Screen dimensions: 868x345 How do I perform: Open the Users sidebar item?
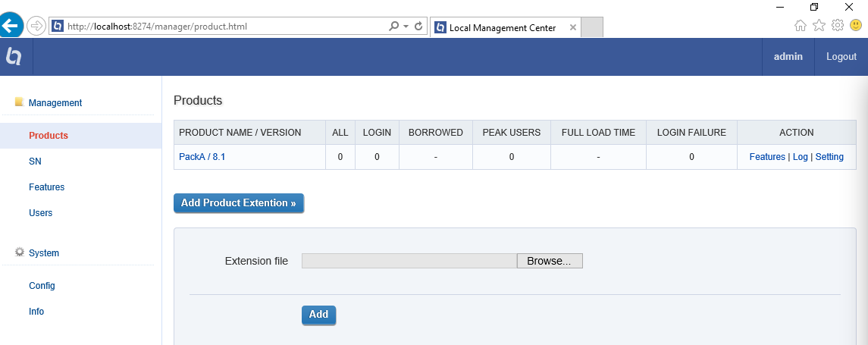pos(40,213)
